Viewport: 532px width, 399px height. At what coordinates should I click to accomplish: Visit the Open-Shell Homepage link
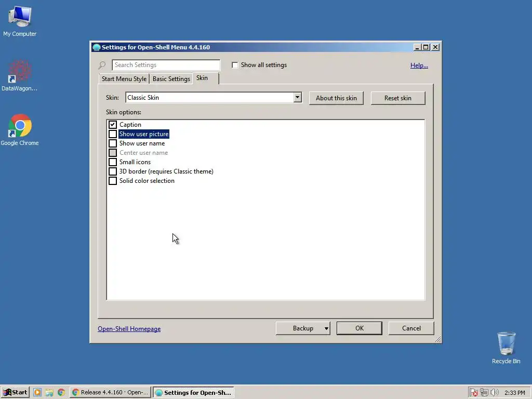129,329
